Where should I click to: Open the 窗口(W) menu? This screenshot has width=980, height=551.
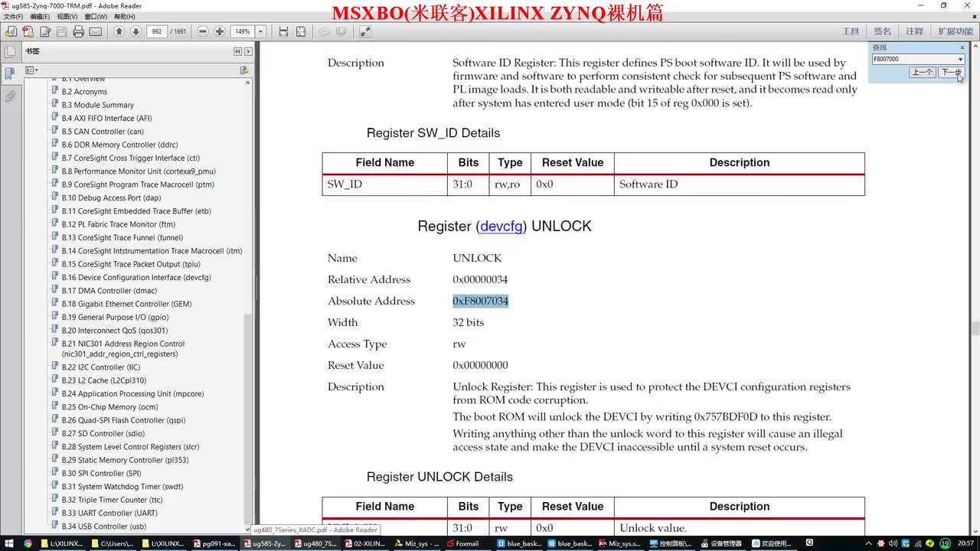pos(96,16)
